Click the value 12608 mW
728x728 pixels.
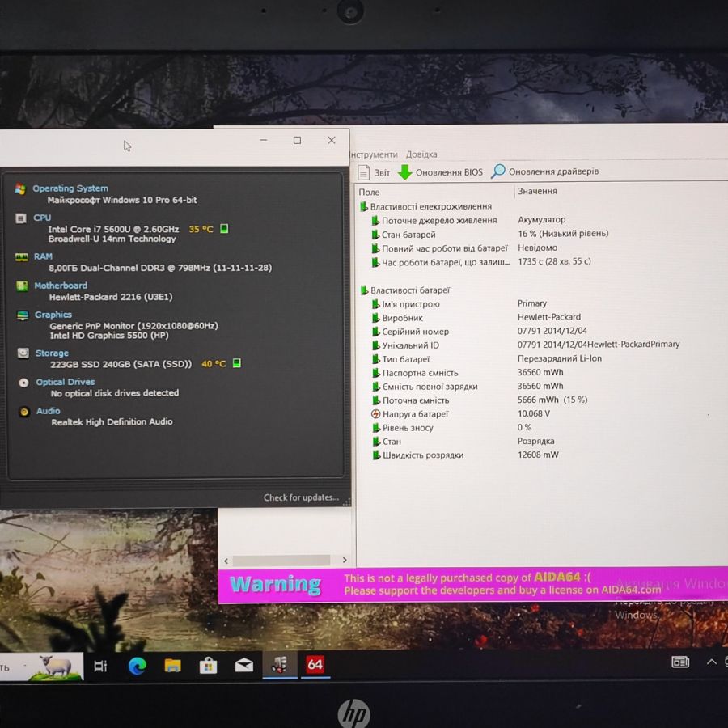[538, 455]
